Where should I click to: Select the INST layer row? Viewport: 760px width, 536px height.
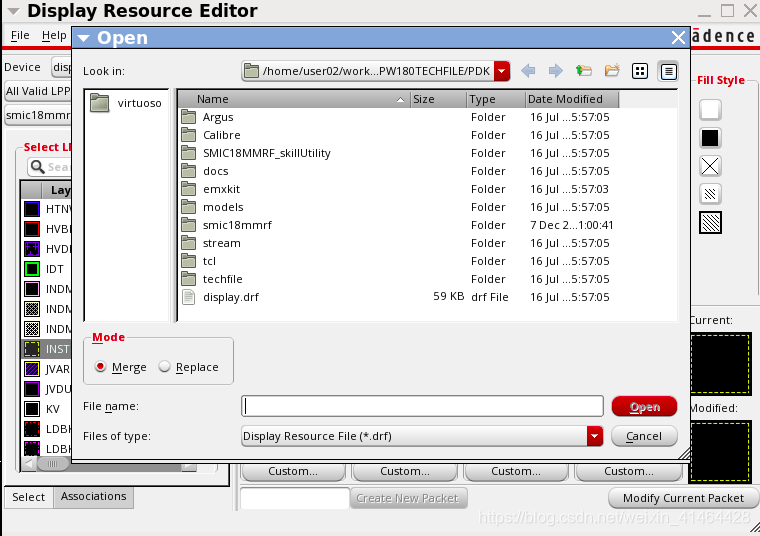tap(47, 349)
